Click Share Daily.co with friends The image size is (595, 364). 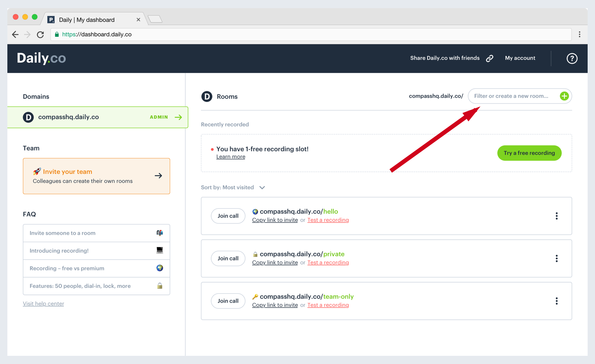click(445, 58)
